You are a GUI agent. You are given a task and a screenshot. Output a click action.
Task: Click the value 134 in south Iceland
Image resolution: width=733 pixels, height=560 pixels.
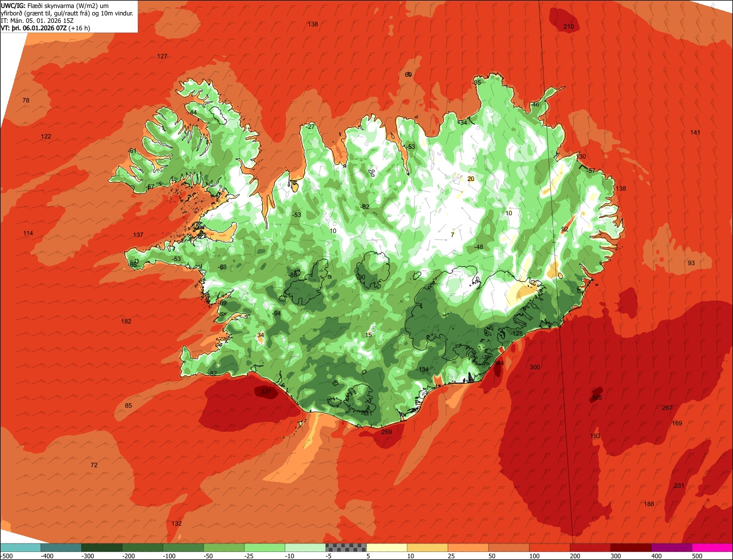tap(423, 369)
